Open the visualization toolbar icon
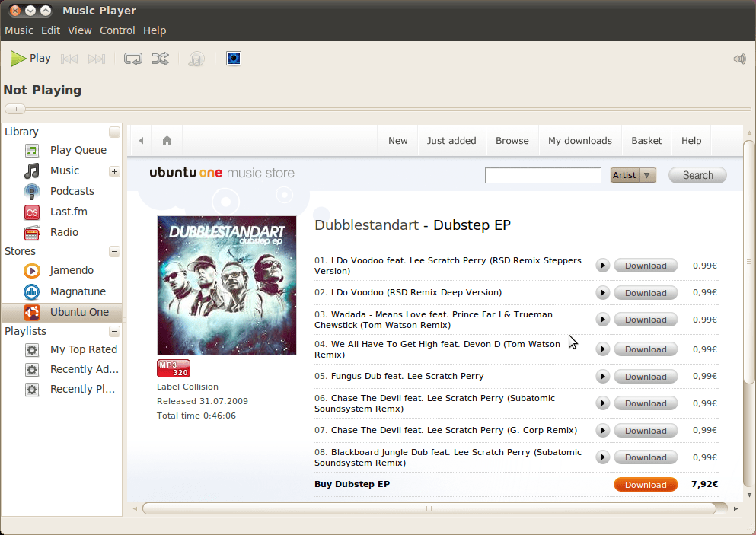Image resolution: width=756 pixels, height=535 pixels. point(234,59)
